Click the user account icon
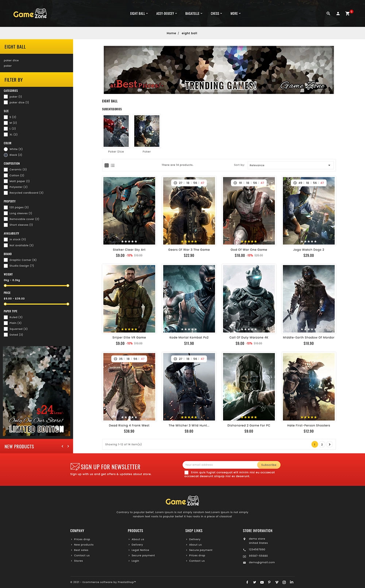Screen dimensions: 365x588 pos(338,14)
